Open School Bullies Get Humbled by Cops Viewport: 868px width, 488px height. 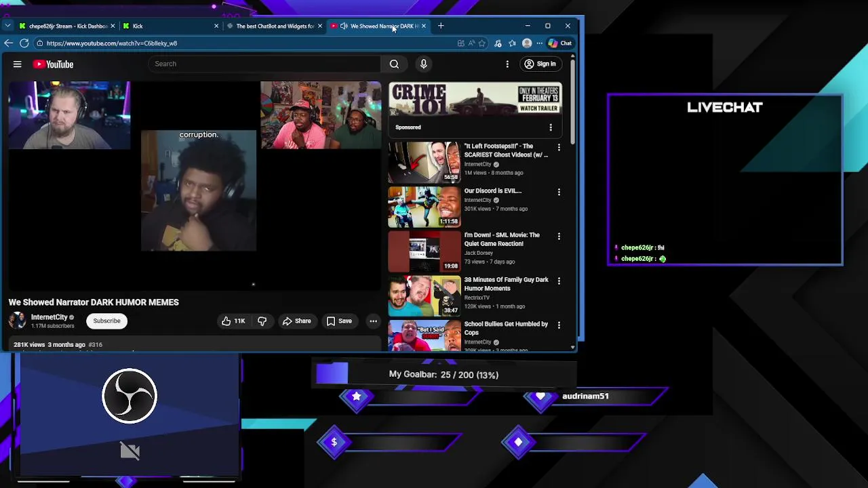pyautogui.click(x=506, y=328)
